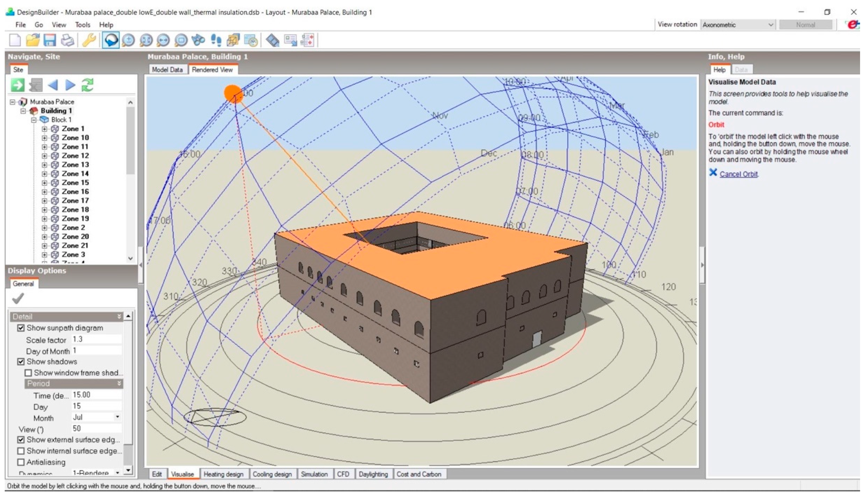Open model options with the wrench icon
The image size is (868, 499).
point(89,40)
